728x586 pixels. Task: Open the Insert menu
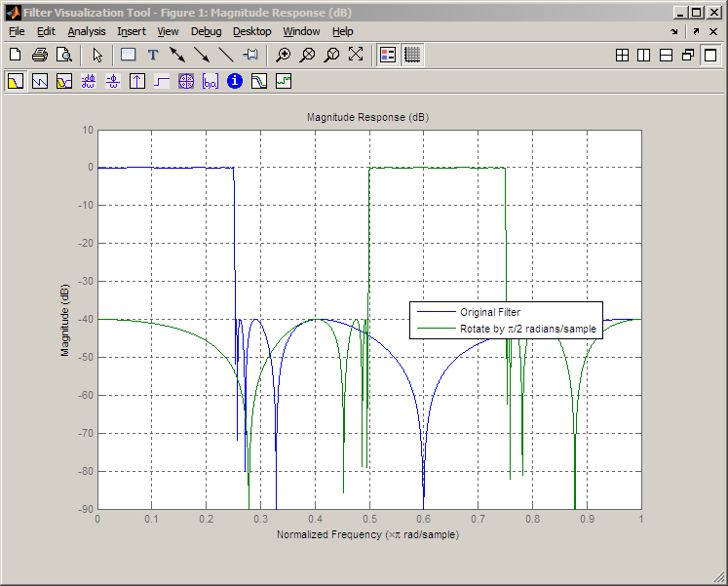click(132, 31)
